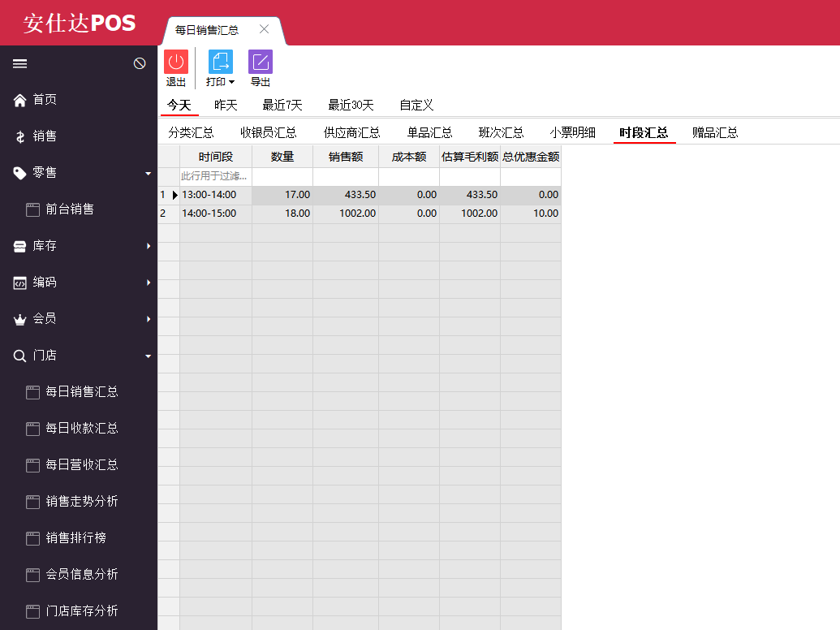This screenshot has height=630, width=840.
Task: Click the blue 打印 print icon
Action: pos(220,62)
